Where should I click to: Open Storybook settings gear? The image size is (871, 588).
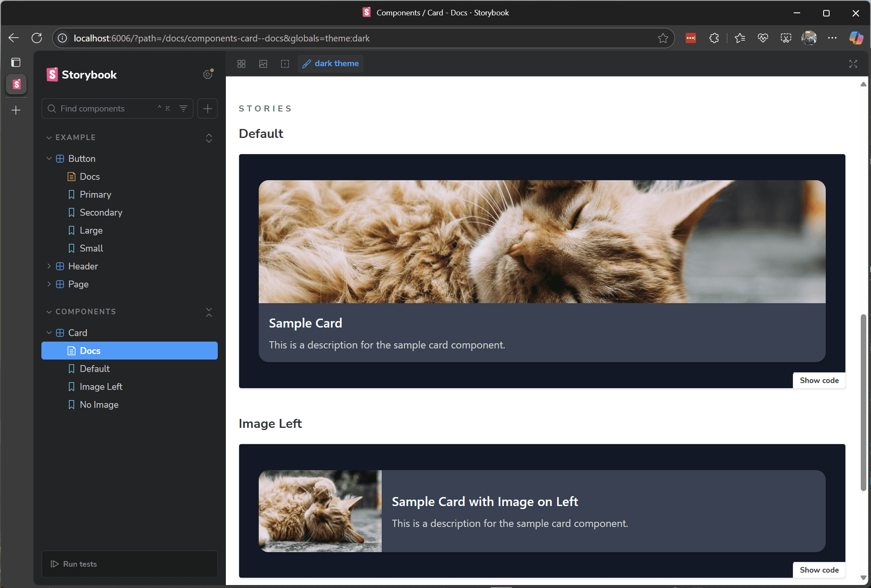pos(208,75)
